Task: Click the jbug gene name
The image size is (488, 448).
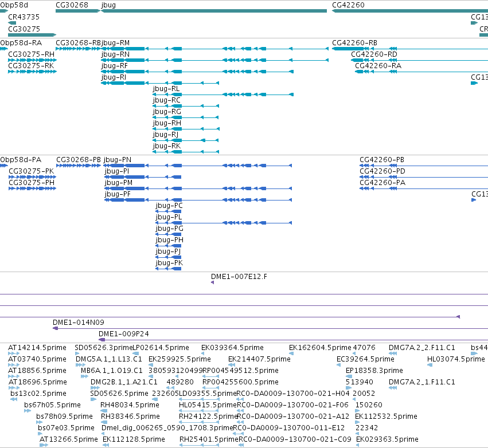Action: tap(108, 5)
